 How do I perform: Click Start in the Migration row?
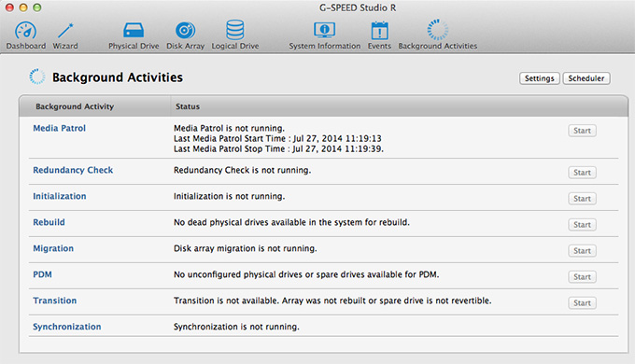click(582, 251)
